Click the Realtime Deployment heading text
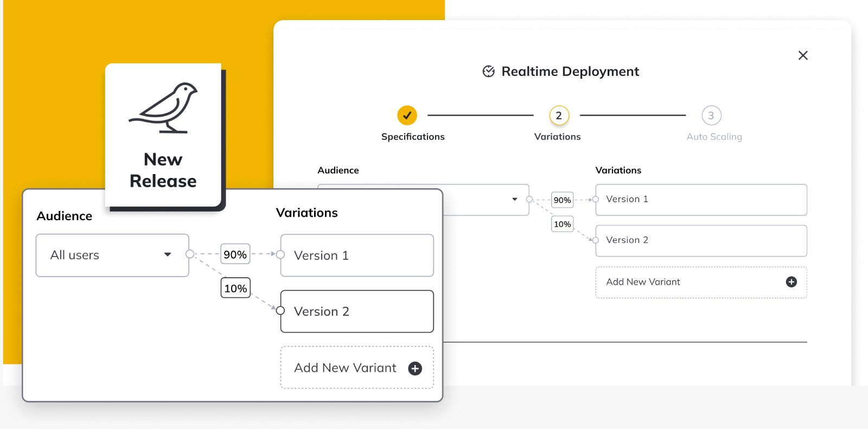Screen dimensions: 868x429 pyautogui.click(x=570, y=72)
